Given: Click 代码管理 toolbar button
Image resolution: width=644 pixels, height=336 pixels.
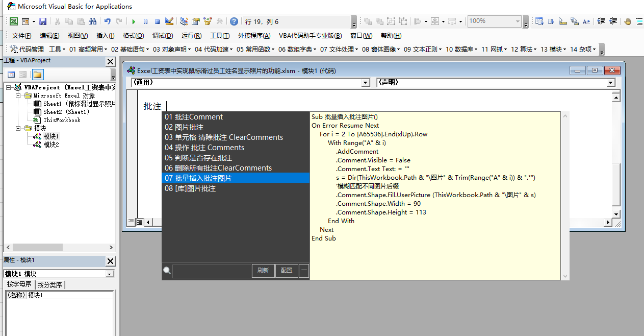Looking at the screenshot, I should 28,49.
